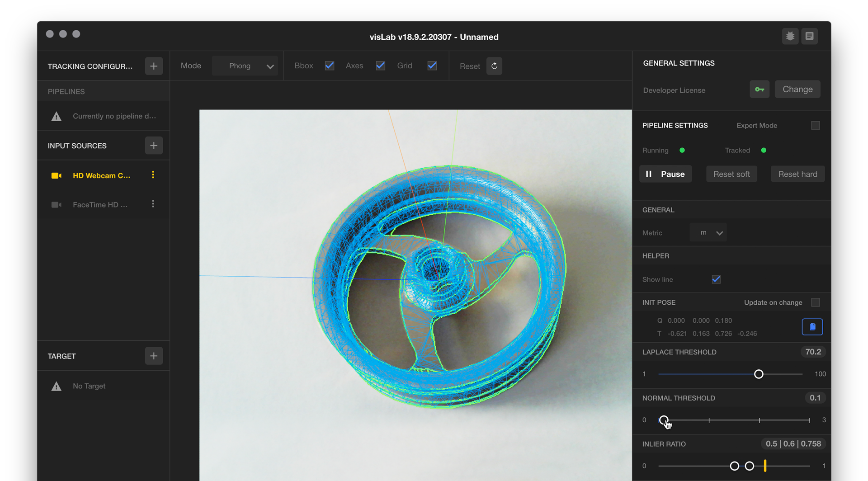Open options menu for FaceTime HD source
This screenshot has height=481, width=868.
click(153, 204)
